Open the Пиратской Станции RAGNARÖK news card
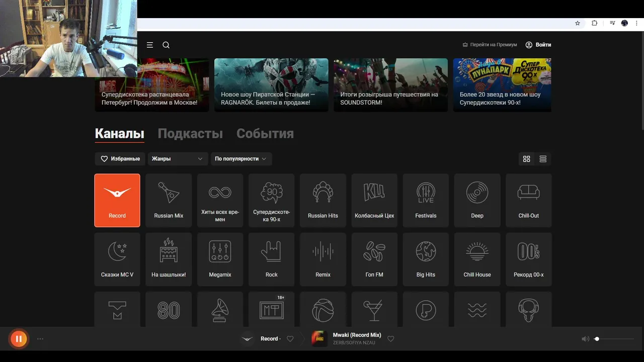 click(x=271, y=85)
